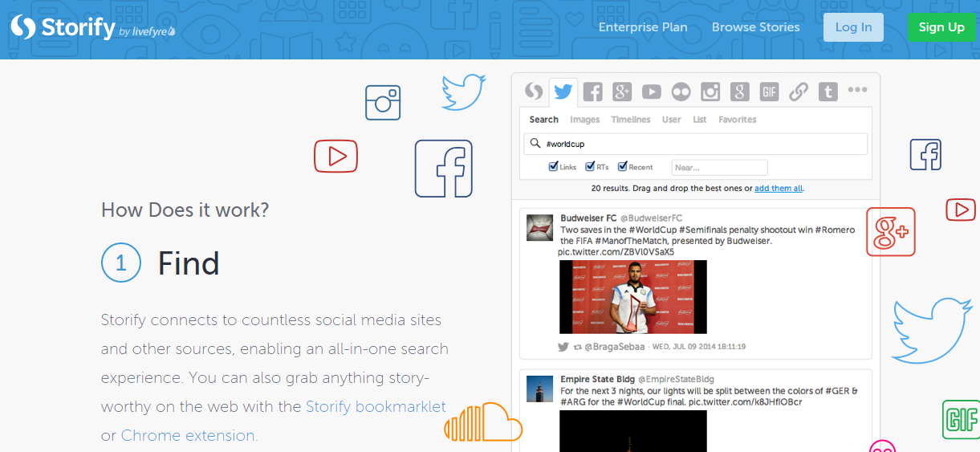
Task: Click the Storify source icon in the toolbar
Action: [534, 92]
